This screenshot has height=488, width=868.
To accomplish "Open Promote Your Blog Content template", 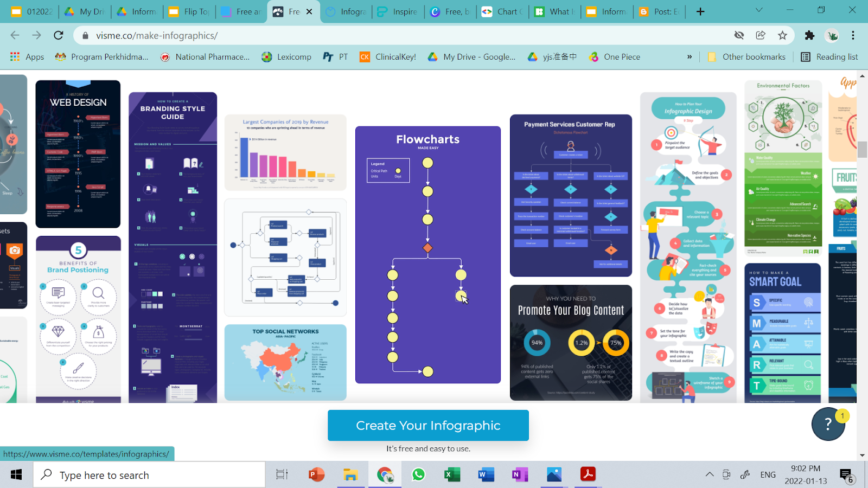I will coord(571,343).
